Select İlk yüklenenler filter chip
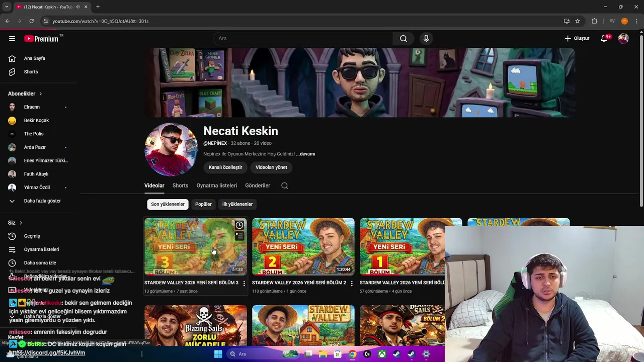 [x=237, y=204]
